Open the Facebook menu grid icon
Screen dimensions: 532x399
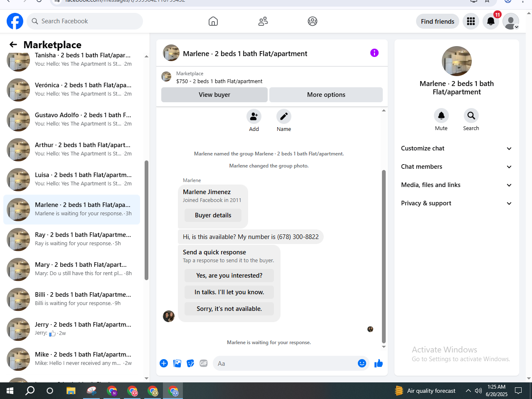(471, 21)
